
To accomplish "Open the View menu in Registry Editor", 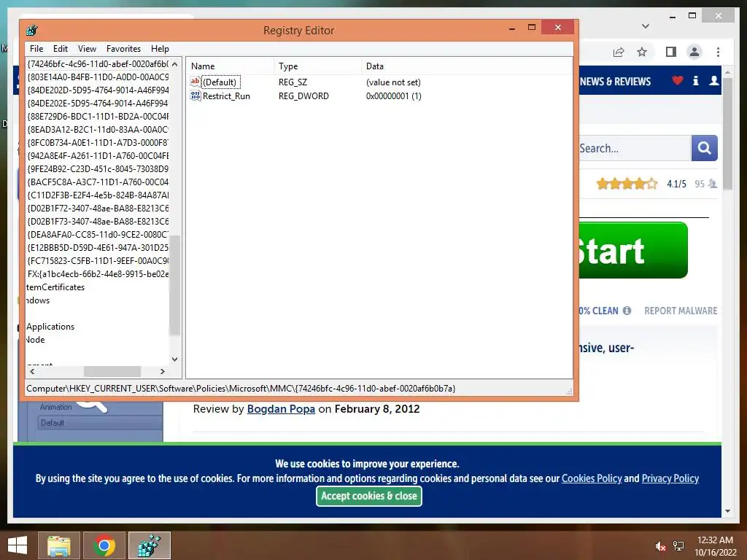I will [x=87, y=49].
